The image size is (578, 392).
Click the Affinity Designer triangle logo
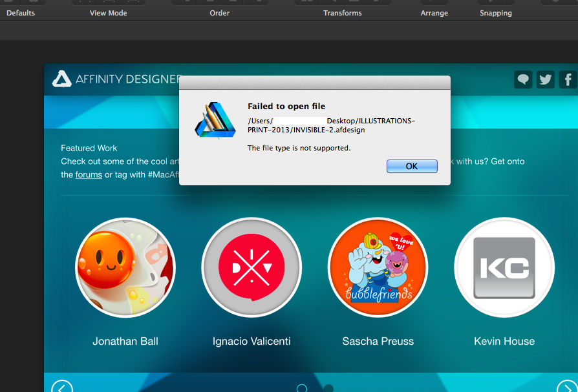point(61,79)
